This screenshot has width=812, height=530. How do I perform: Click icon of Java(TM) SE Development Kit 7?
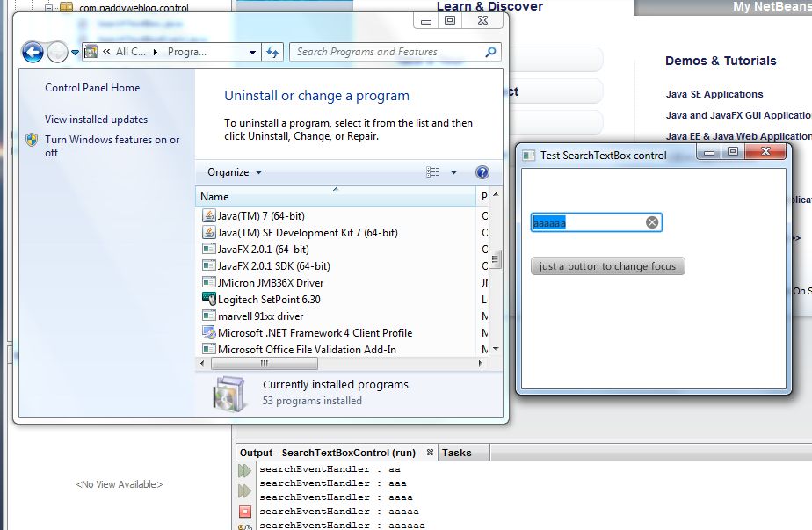pyautogui.click(x=208, y=233)
